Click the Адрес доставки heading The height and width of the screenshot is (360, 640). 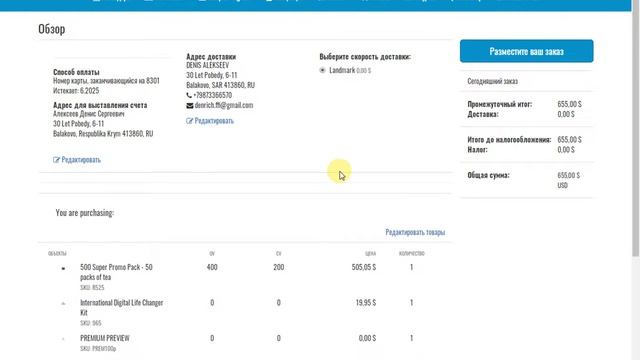[x=211, y=56]
